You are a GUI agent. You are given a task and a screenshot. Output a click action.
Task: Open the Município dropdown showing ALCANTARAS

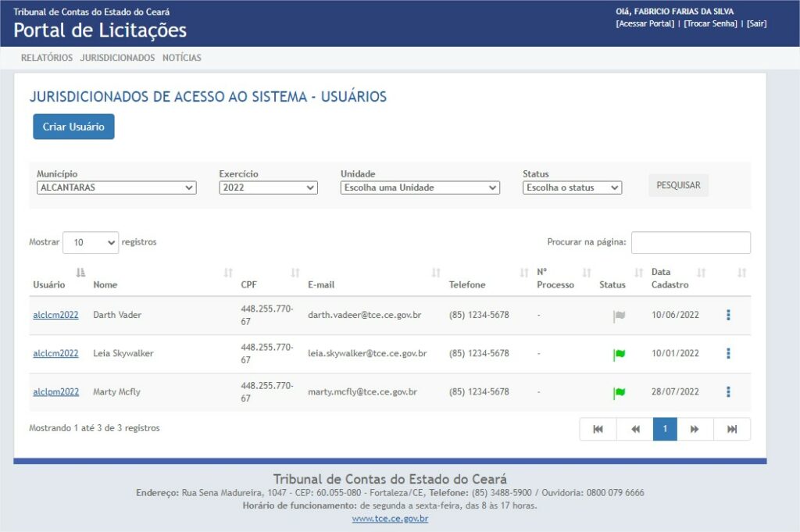tap(116, 187)
